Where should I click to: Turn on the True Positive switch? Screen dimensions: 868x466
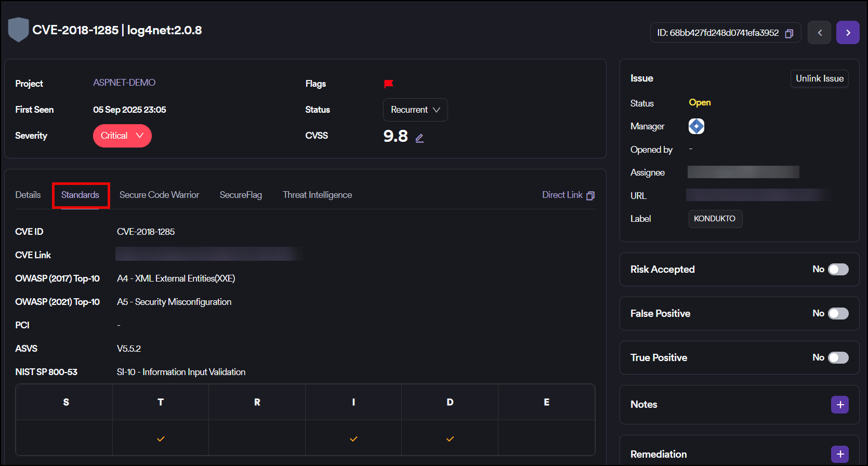pos(838,357)
